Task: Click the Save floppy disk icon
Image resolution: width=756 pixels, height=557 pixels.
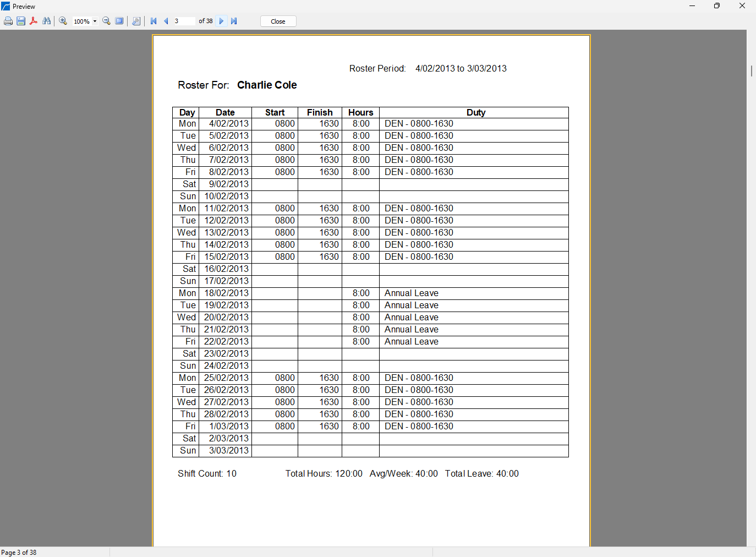Action: [21, 21]
